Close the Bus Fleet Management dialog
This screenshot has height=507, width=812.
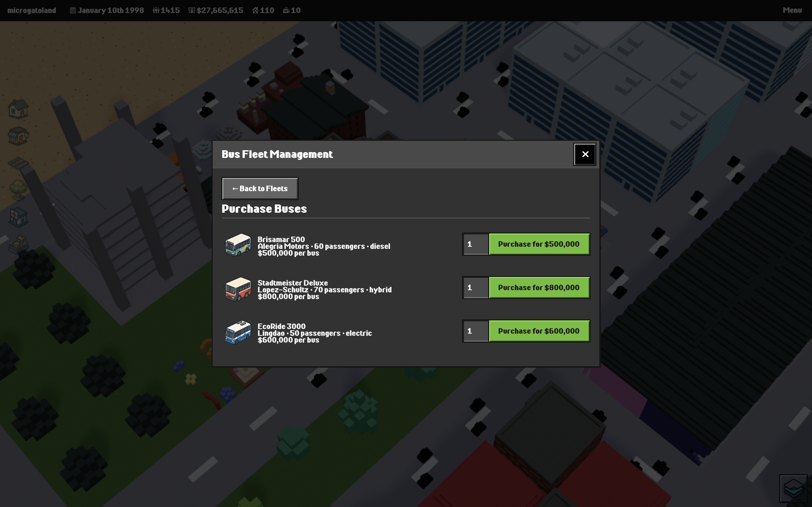585,154
